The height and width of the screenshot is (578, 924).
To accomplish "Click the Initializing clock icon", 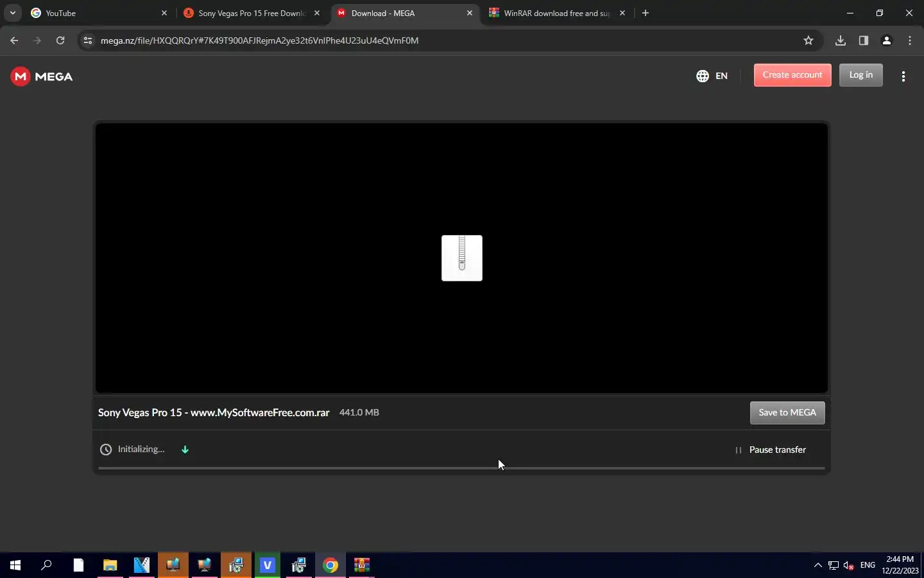I will [x=106, y=450].
